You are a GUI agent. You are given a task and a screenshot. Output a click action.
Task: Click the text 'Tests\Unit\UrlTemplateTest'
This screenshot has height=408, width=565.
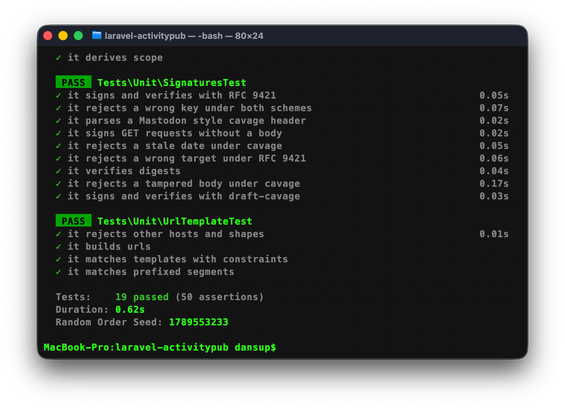pyautogui.click(x=175, y=221)
